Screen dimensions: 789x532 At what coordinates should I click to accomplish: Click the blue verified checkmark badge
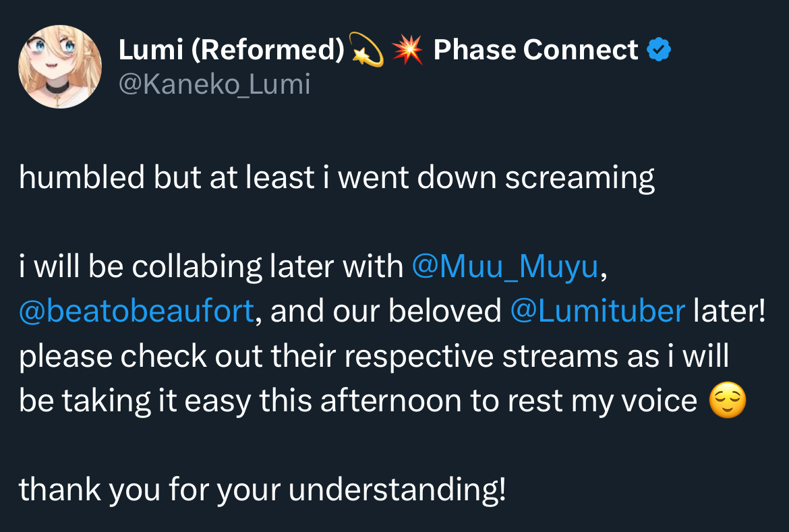tap(659, 50)
